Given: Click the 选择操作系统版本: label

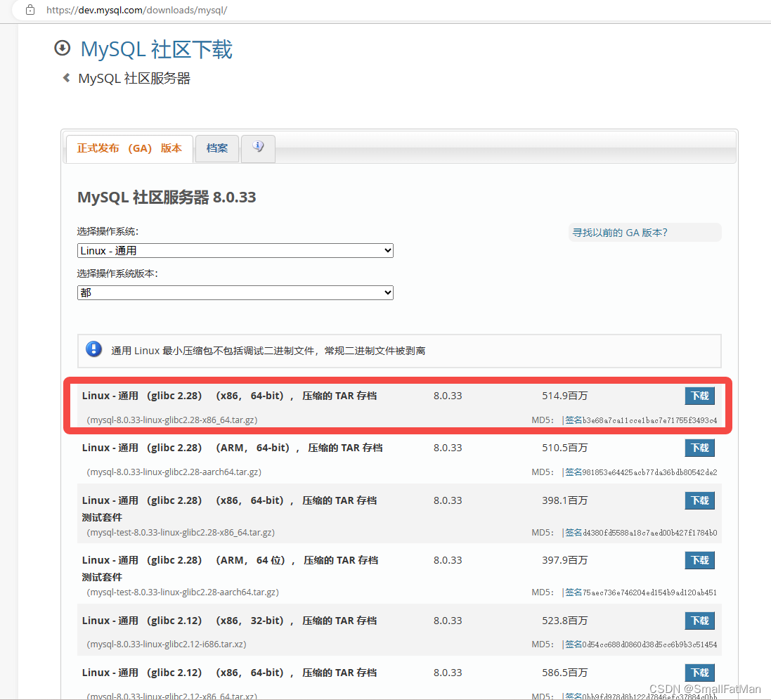Looking at the screenshot, I should pos(117,274).
